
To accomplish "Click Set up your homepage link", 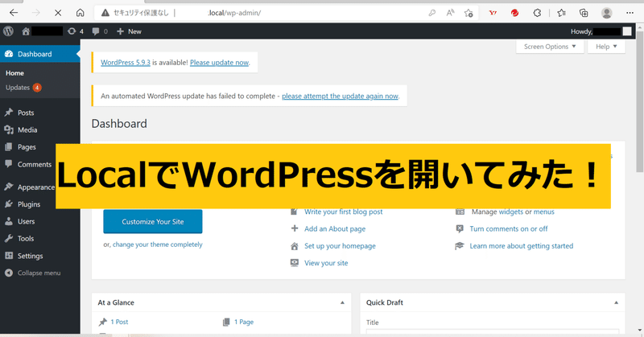I will click(x=340, y=246).
